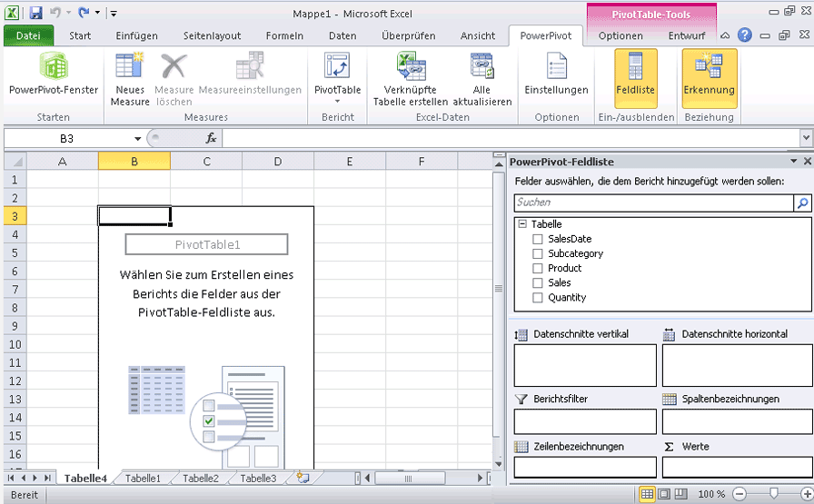Click the search magnifier in field list

[x=802, y=203]
